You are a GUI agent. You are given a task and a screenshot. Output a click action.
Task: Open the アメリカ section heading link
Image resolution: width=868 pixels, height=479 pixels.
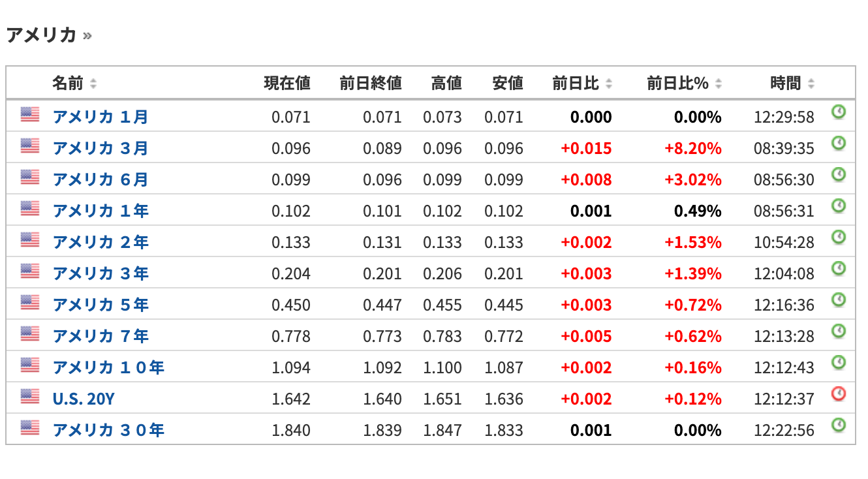tap(42, 35)
